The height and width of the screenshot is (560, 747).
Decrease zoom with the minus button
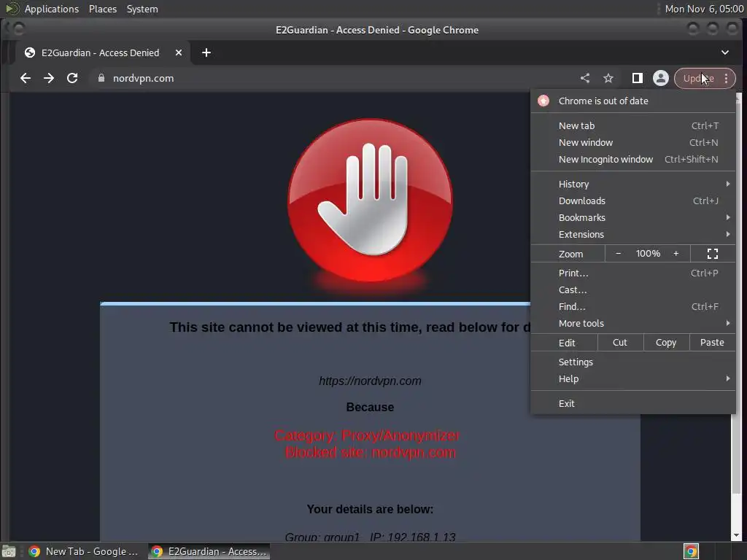tap(619, 253)
